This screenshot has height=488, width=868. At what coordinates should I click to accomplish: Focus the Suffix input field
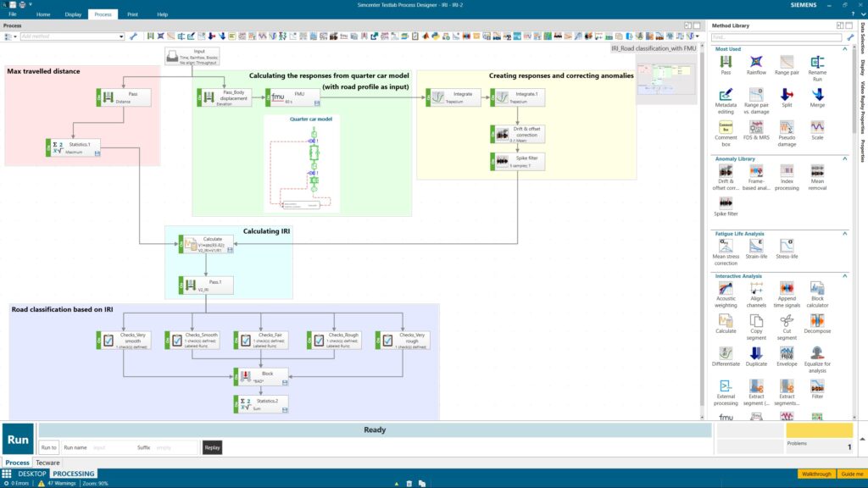pyautogui.click(x=175, y=447)
